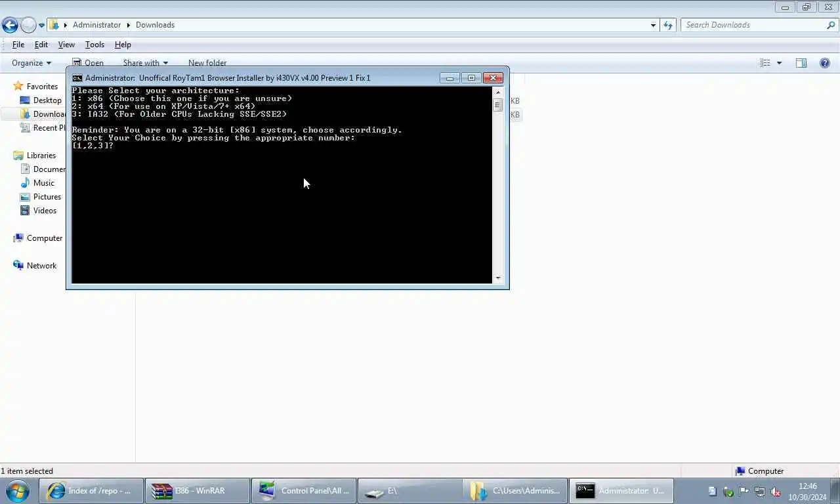This screenshot has height=504, width=840.
Task: Open Action Center flag tray icon
Action: point(744,492)
